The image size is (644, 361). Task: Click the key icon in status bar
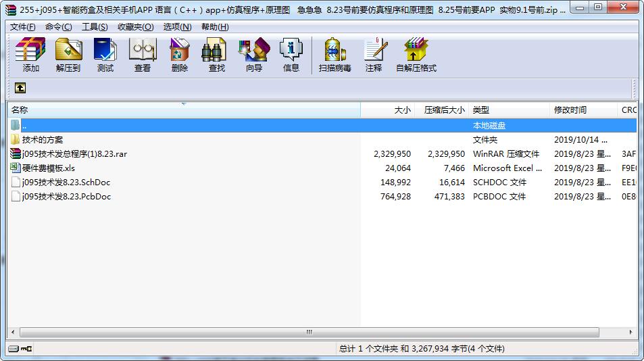point(27,349)
